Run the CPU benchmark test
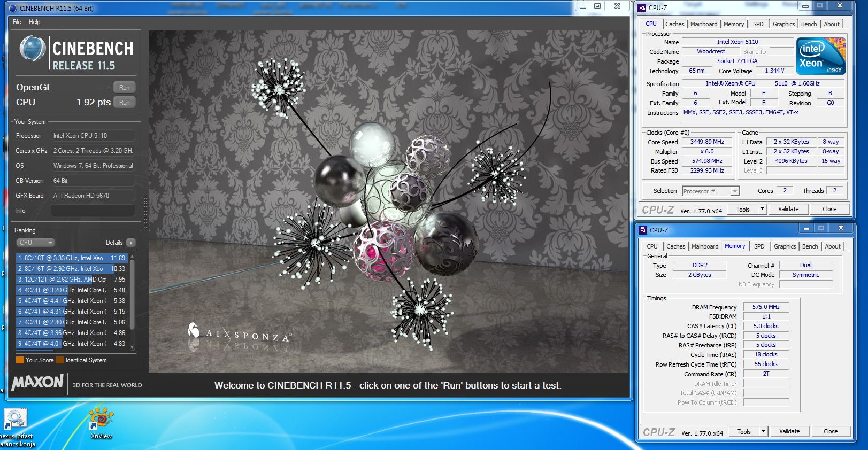Viewport: 868px width, 450px height. [125, 102]
